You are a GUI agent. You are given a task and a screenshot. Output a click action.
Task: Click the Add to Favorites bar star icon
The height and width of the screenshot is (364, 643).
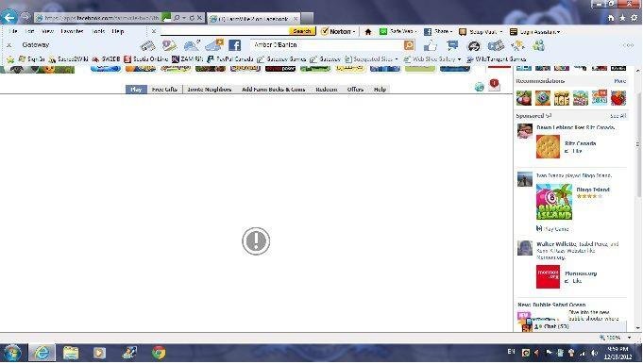[x=10, y=59]
